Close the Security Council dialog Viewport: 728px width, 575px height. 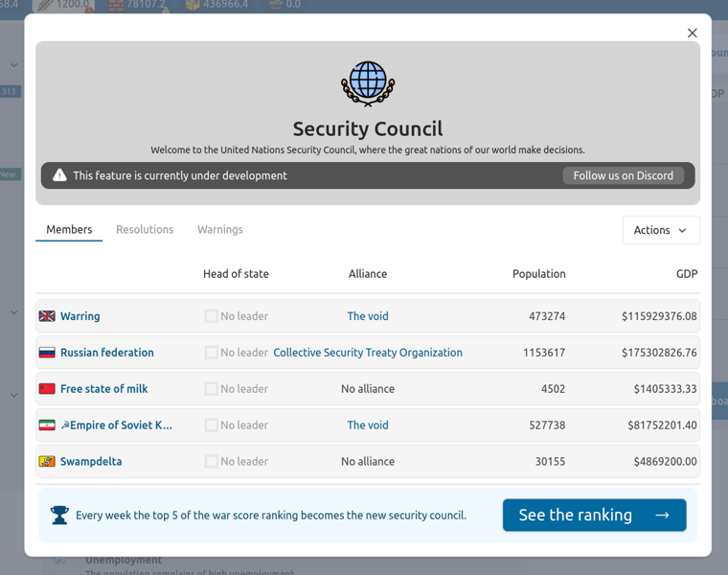coord(692,33)
